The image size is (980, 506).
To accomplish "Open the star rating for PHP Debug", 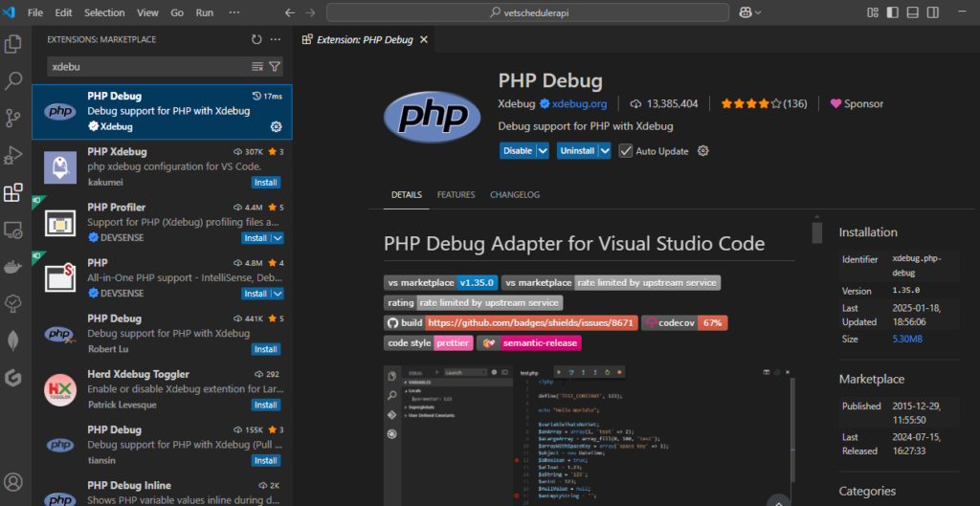I will coord(764,103).
